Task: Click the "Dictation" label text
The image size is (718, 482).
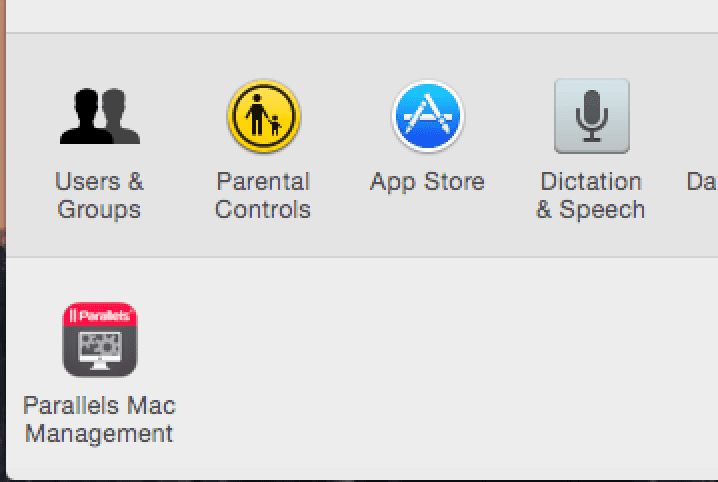Action: (591, 181)
